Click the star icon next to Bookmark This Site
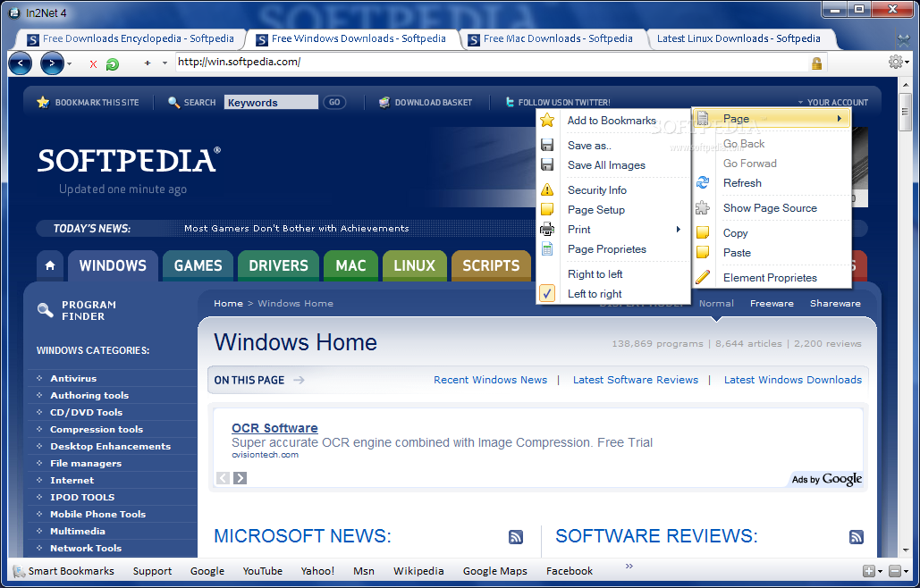Screen dimensions: 920x588 pos(43,103)
